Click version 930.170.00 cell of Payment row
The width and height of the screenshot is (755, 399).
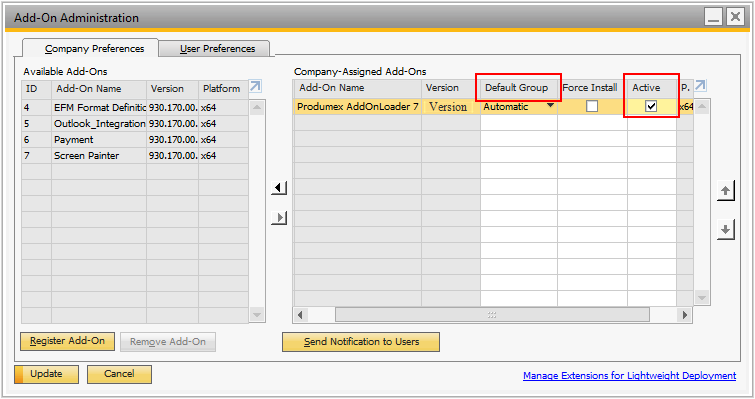coord(172,140)
